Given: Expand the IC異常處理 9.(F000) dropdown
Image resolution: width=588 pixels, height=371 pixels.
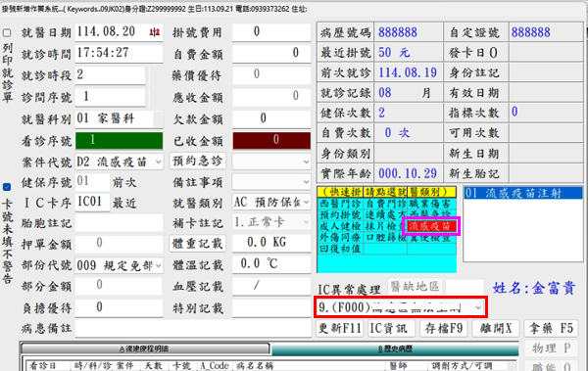Looking at the screenshot, I should [x=478, y=307].
